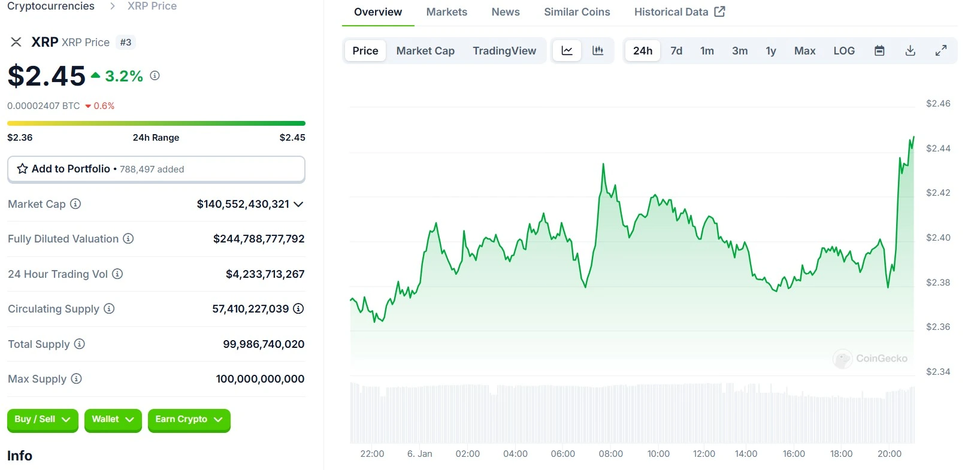980x470 pixels.
Task: Click the $2.45 price value
Action: pyautogui.click(x=47, y=76)
